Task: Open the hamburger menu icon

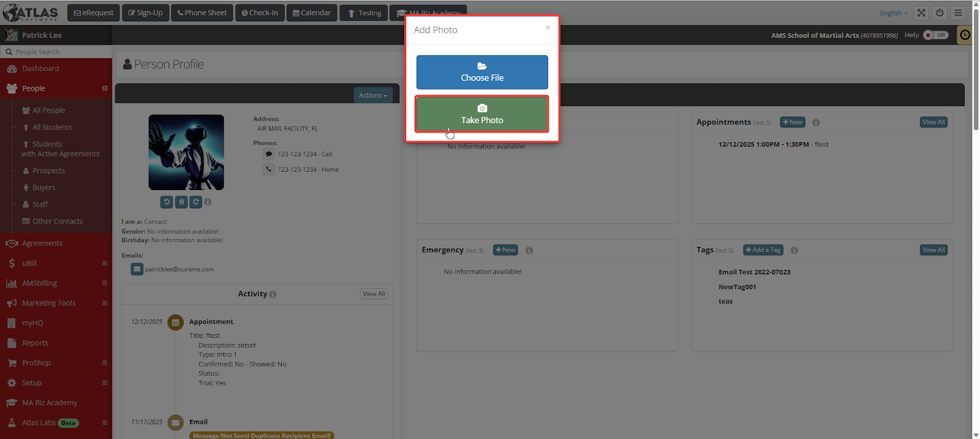Action: (958, 13)
